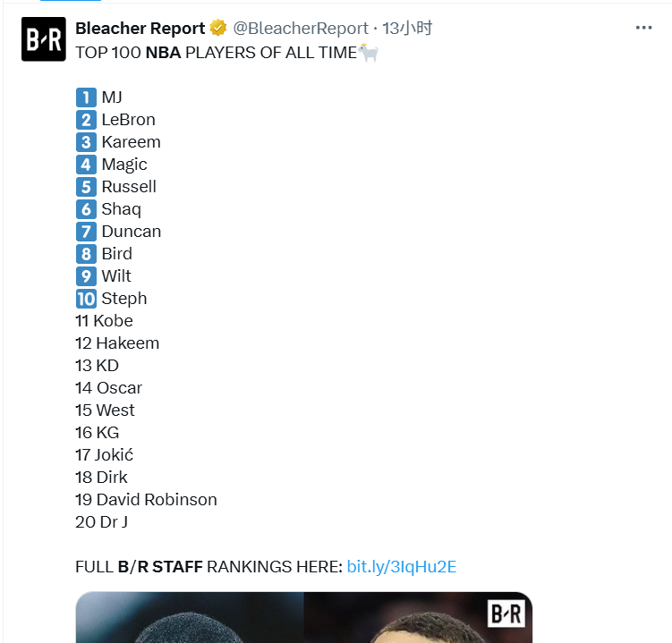Open the tweet's three-dot more menu

[643, 28]
